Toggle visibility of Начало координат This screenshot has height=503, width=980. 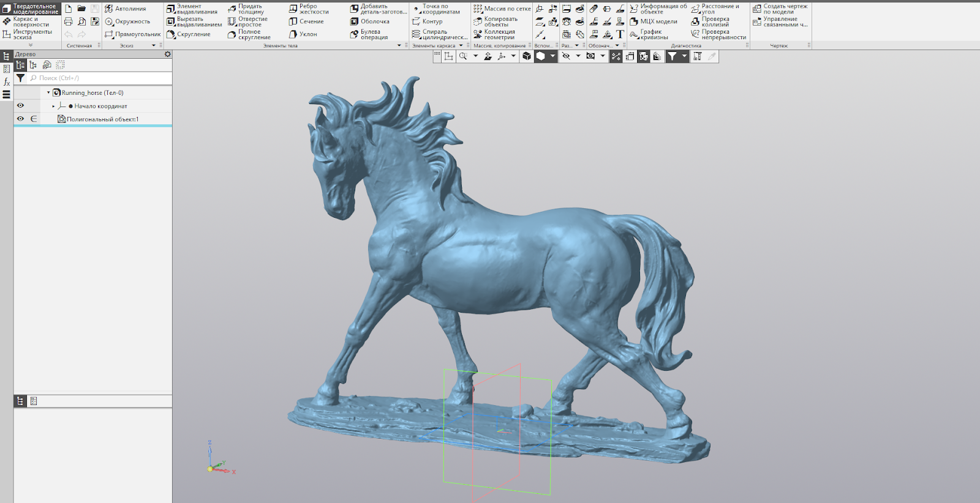tap(20, 106)
